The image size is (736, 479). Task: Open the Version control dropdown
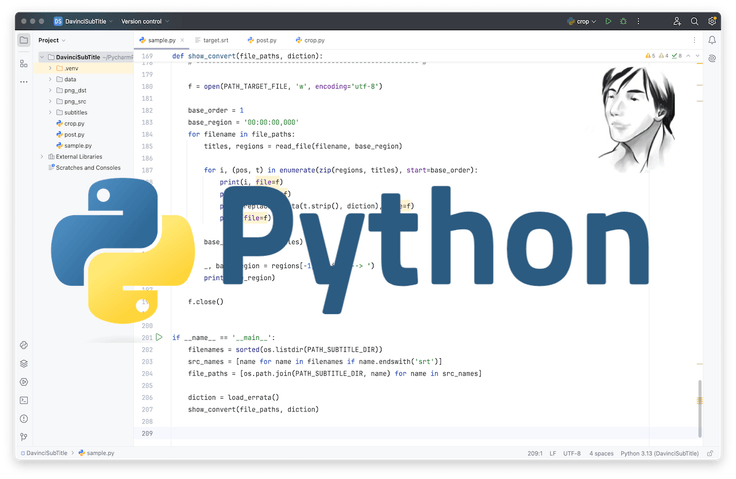145,20
